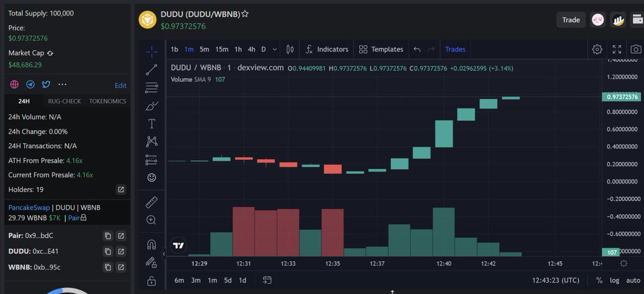This screenshot has width=644, height=294.
Task: Open the Twitter link icon
Action: pos(46,85)
